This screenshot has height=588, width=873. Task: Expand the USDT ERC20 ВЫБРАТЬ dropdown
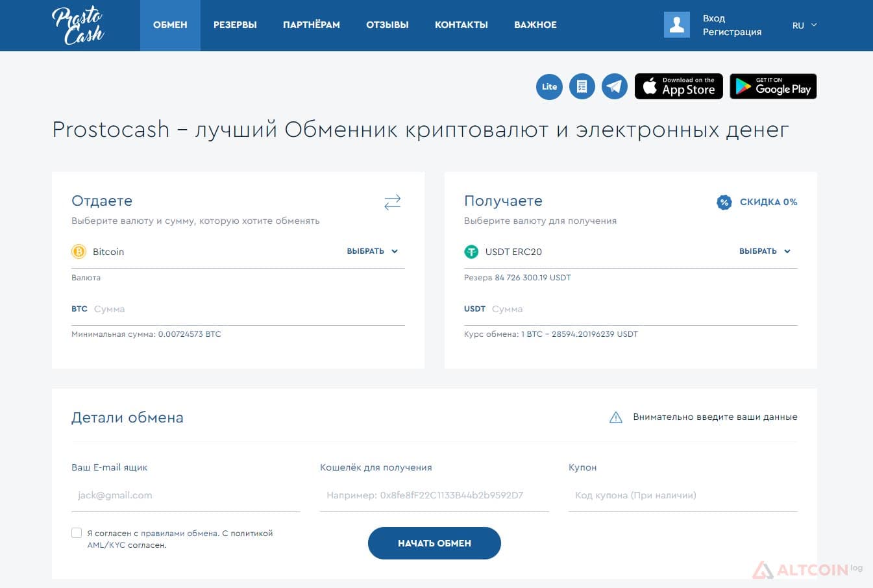coord(765,251)
